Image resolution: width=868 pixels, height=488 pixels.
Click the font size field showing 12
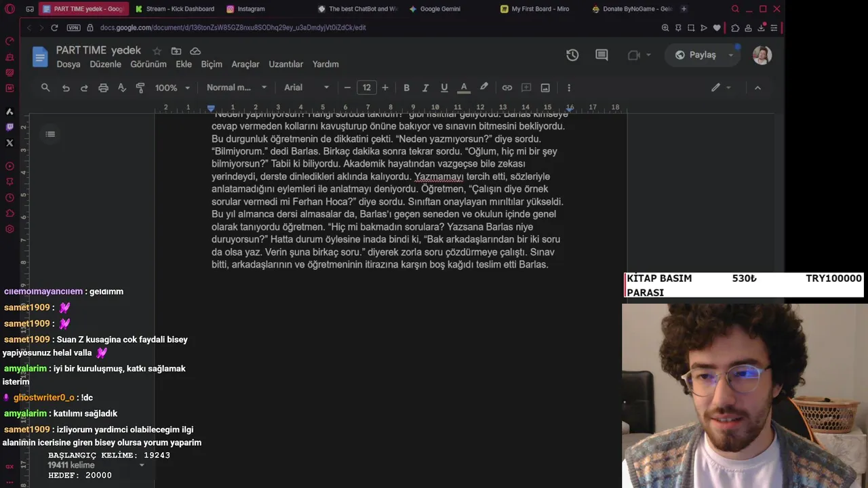tap(366, 87)
